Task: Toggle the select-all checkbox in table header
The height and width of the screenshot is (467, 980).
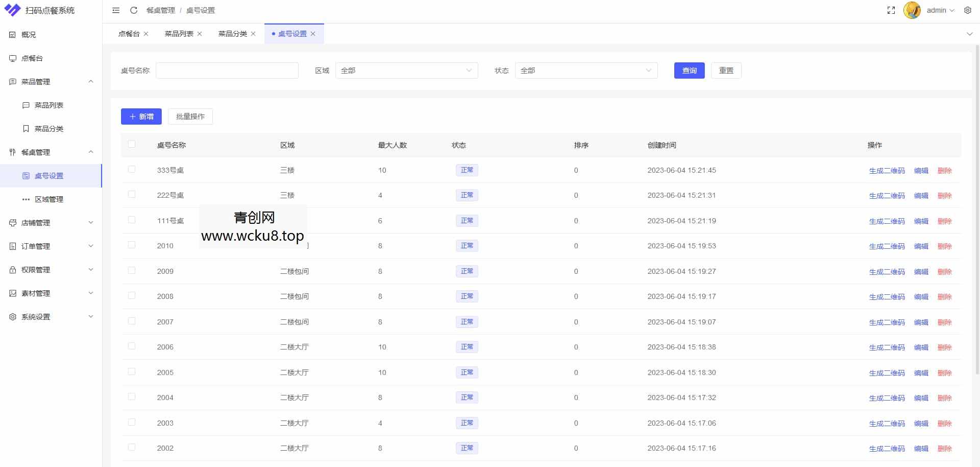Action: [x=132, y=145]
